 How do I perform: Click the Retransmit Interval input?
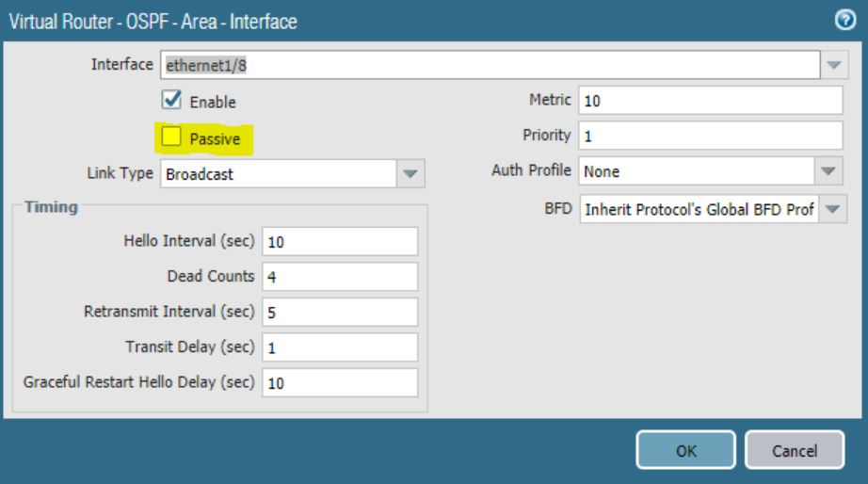pos(340,312)
